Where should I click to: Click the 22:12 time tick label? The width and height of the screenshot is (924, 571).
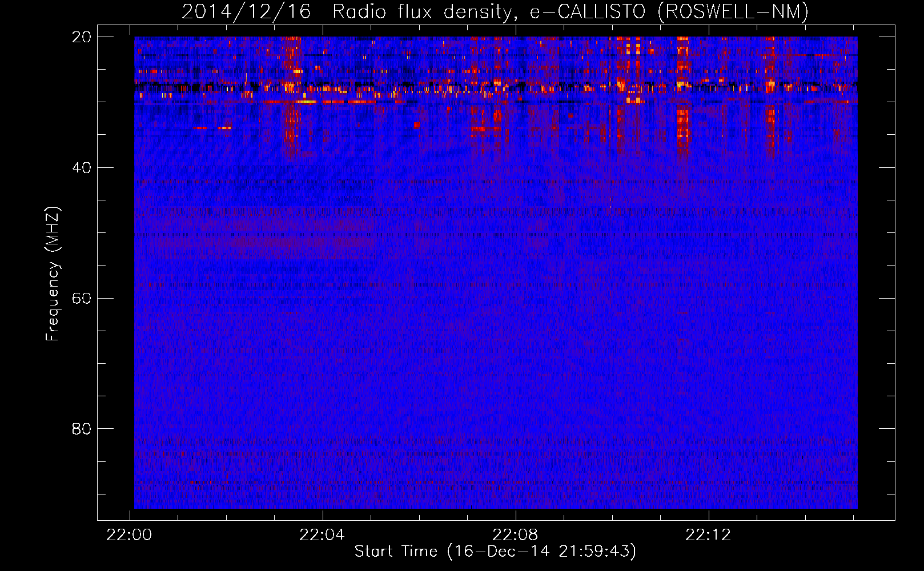[708, 534]
